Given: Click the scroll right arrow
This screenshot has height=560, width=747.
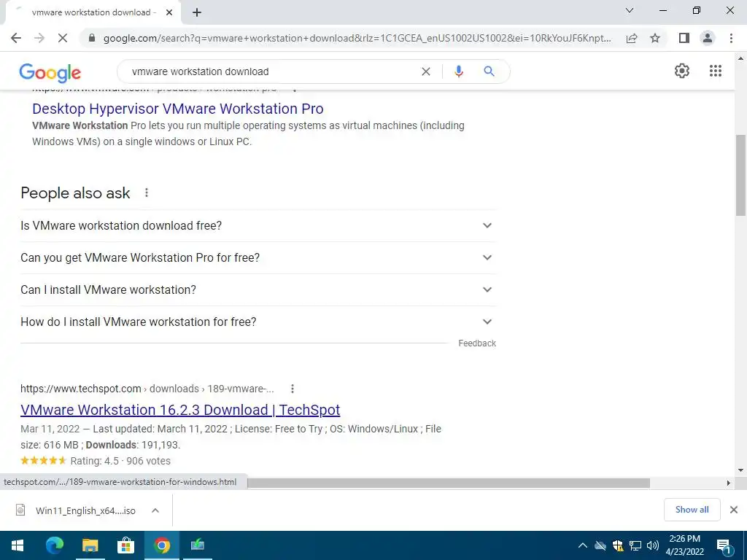Looking at the screenshot, I should click(729, 483).
